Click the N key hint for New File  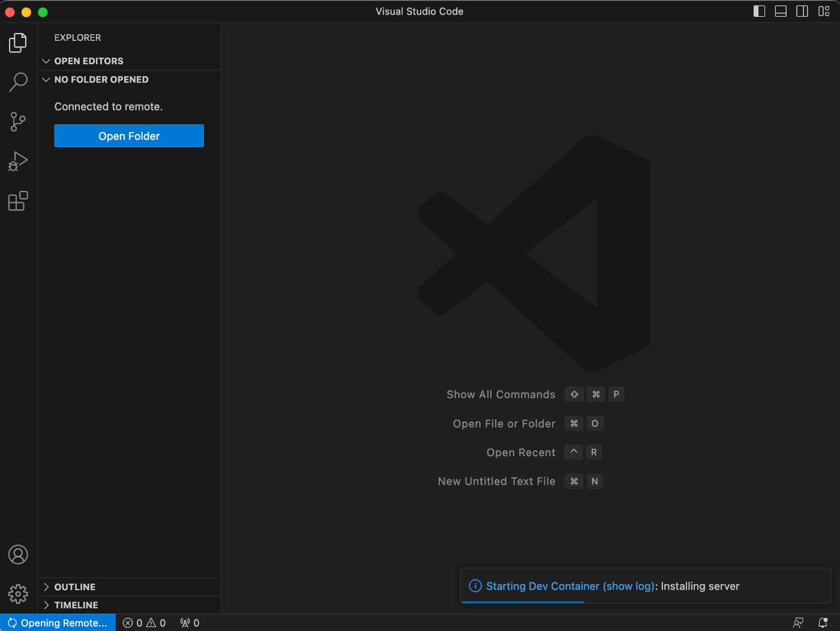coord(595,482)
